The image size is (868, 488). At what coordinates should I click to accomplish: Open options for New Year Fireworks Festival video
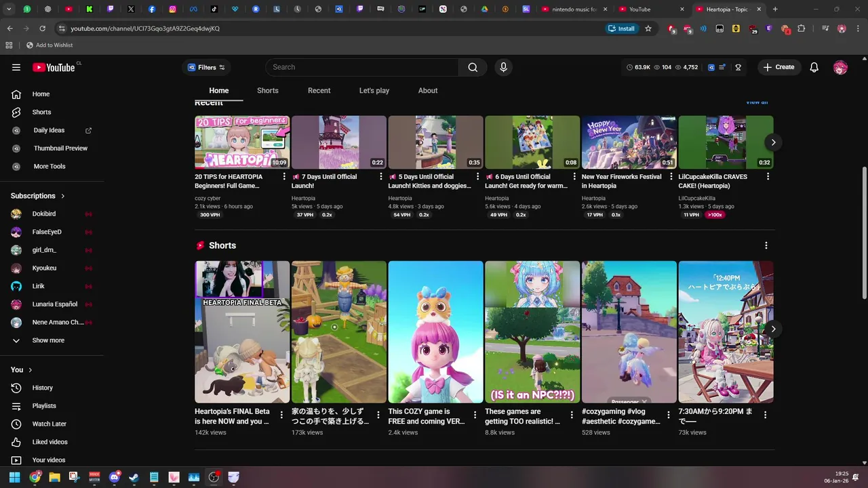pyautogui.click(x=671, y=176)
